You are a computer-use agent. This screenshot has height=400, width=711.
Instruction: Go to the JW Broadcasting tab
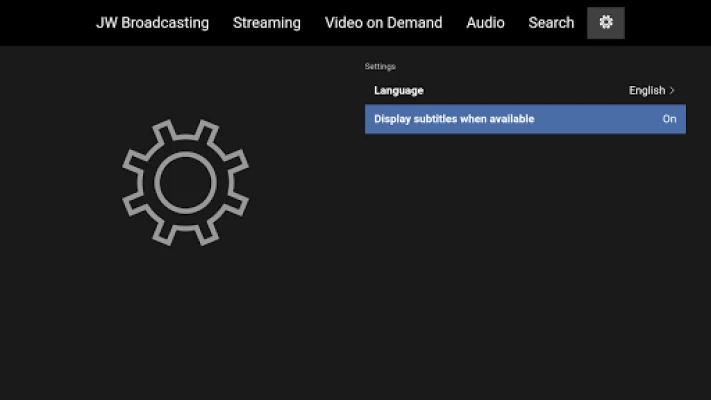click(x=152, y=22)
